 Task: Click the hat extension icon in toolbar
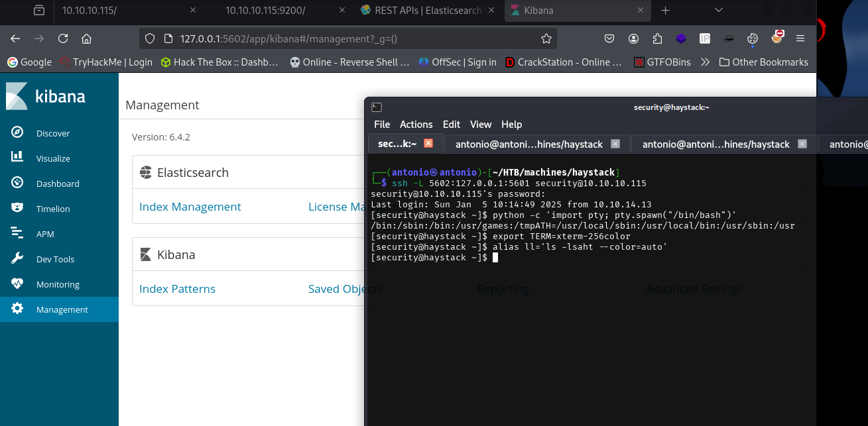pos(729,38)
